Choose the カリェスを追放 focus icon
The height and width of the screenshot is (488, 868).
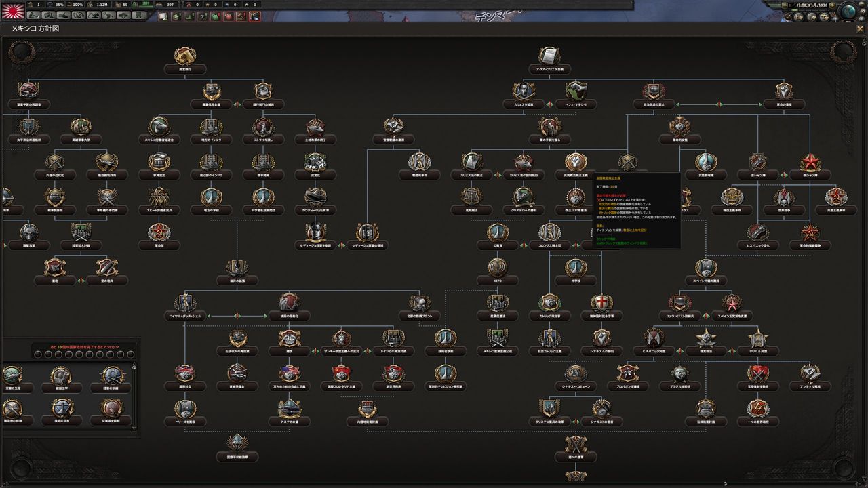coord(524,91)
